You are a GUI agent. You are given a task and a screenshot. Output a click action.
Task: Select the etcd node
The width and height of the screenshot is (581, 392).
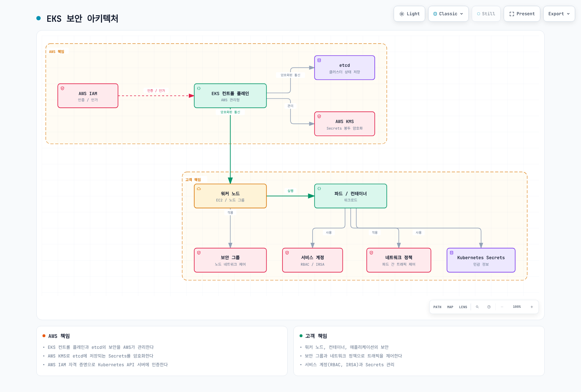pyautogui.click(x=345, y=68)
